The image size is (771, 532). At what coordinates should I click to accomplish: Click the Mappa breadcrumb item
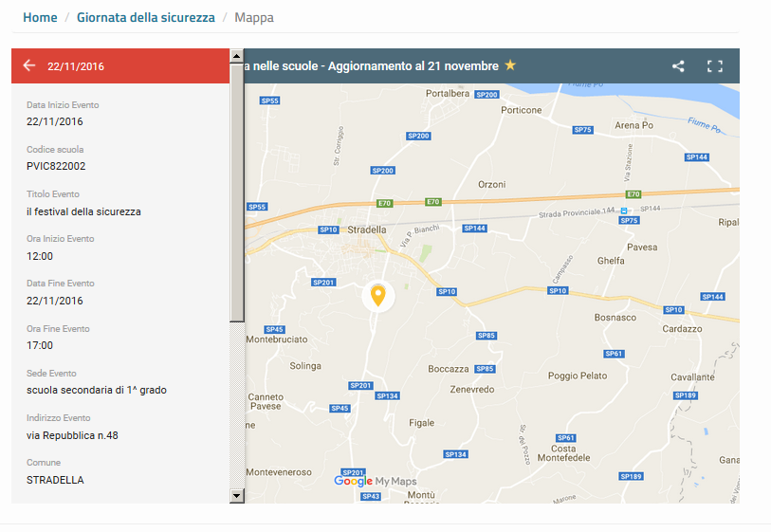tap(254, 18)
